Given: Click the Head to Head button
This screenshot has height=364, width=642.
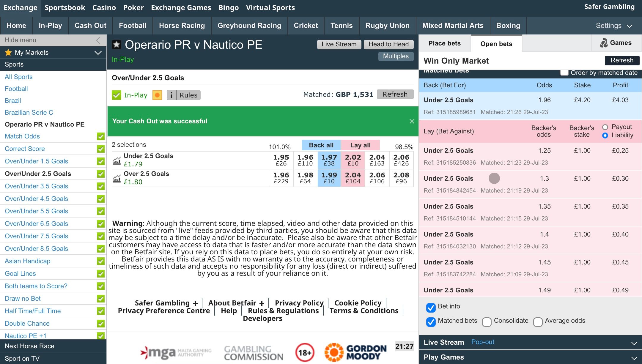Looking at the screenshot, I should pyautogui.click(x=388, y=44).
